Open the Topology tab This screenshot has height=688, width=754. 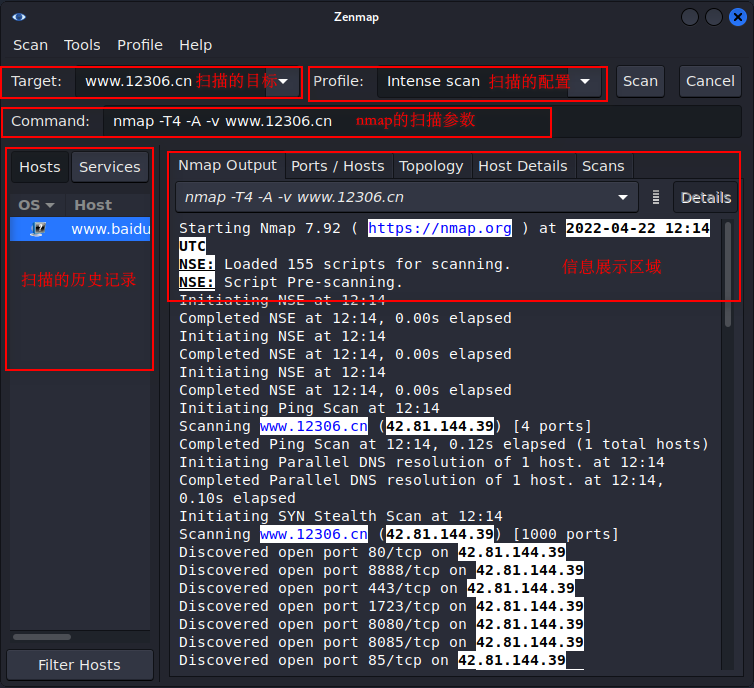431,166
